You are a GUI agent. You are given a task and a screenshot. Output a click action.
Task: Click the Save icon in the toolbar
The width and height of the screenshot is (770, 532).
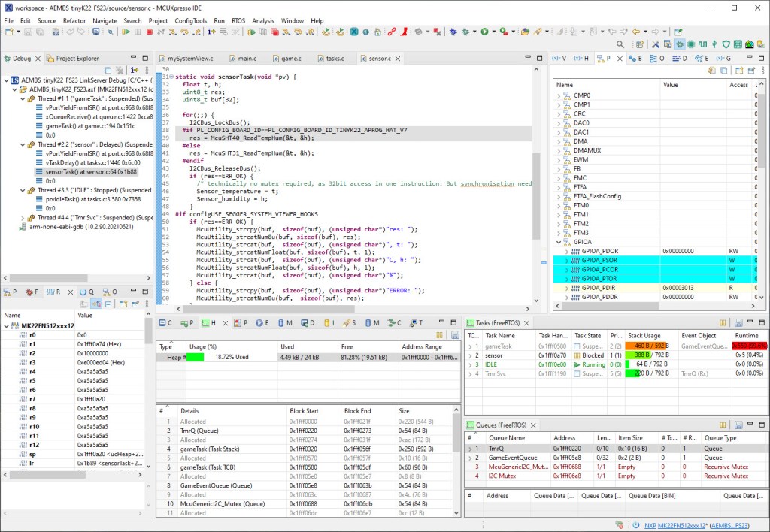click(28, 32)
